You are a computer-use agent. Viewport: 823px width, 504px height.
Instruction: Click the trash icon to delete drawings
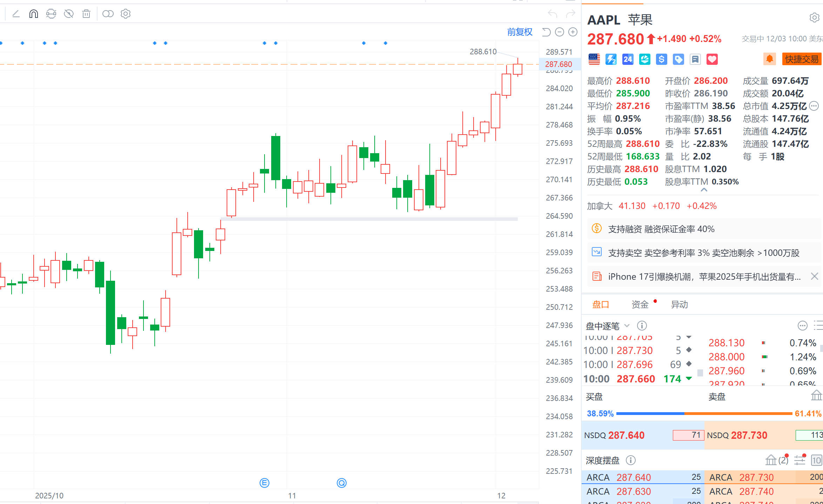pyautogui.click(x=86, y=14)
